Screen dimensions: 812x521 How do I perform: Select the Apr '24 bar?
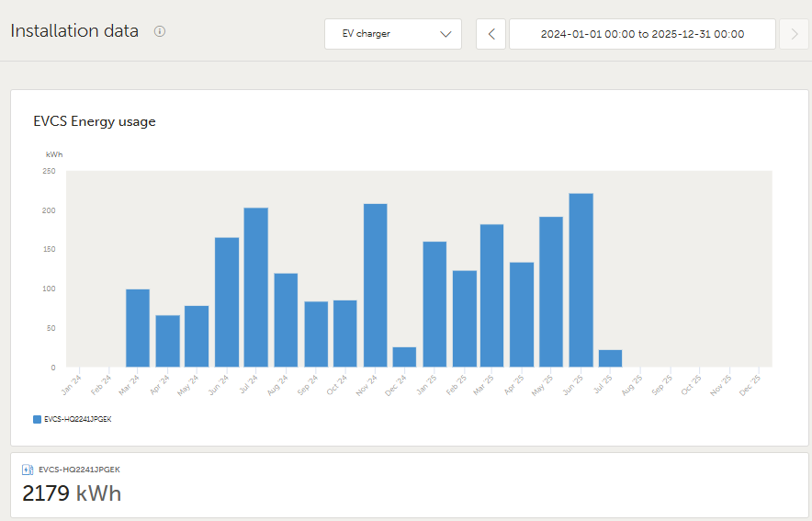[x=168, y=341]
